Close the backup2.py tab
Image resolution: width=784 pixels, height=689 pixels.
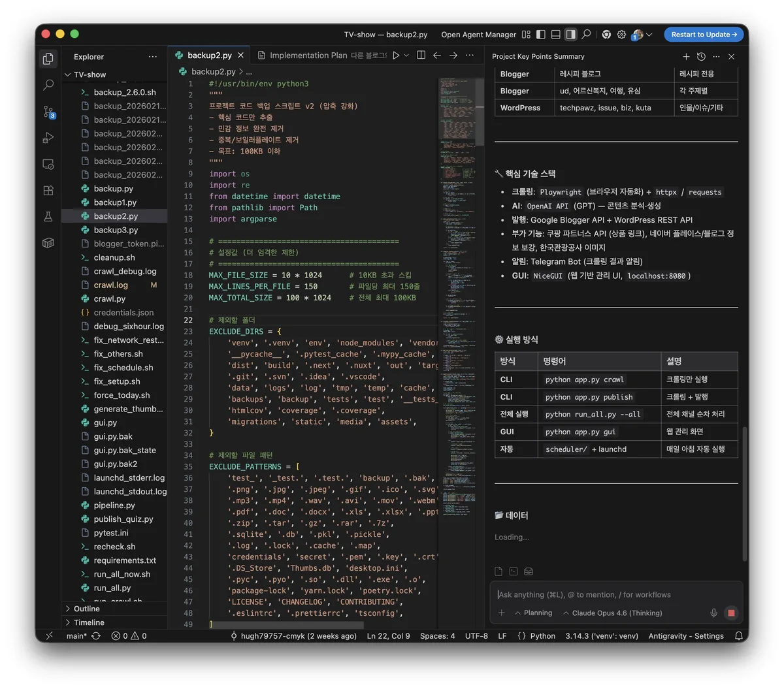click(x=241, y=56)
